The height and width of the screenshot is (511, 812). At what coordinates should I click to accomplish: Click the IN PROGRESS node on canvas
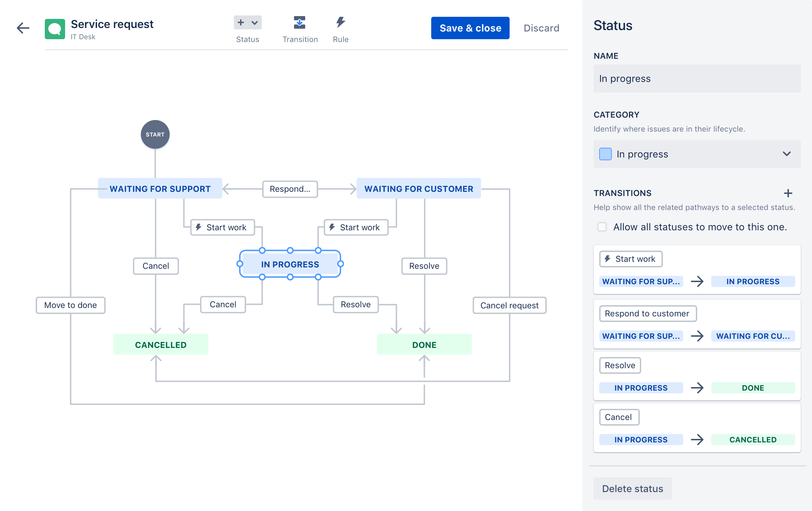289,264
